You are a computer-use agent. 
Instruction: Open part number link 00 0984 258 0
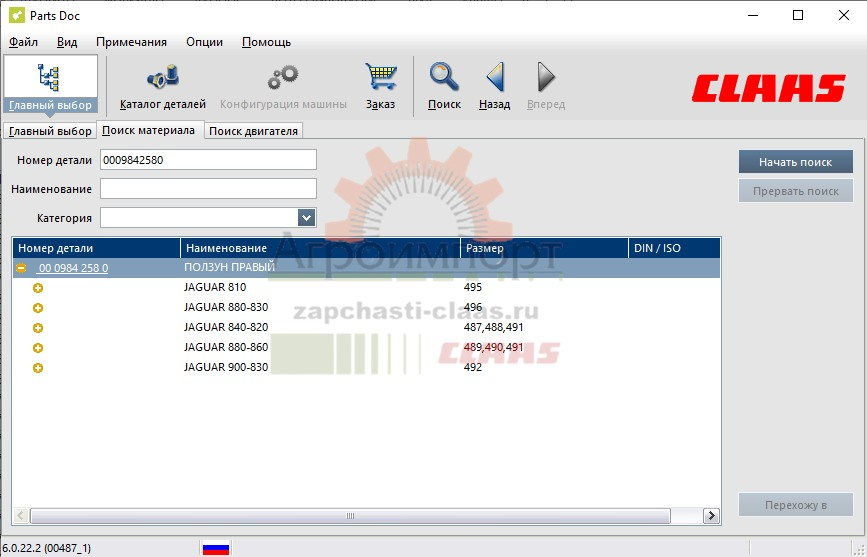coord(73,268)
